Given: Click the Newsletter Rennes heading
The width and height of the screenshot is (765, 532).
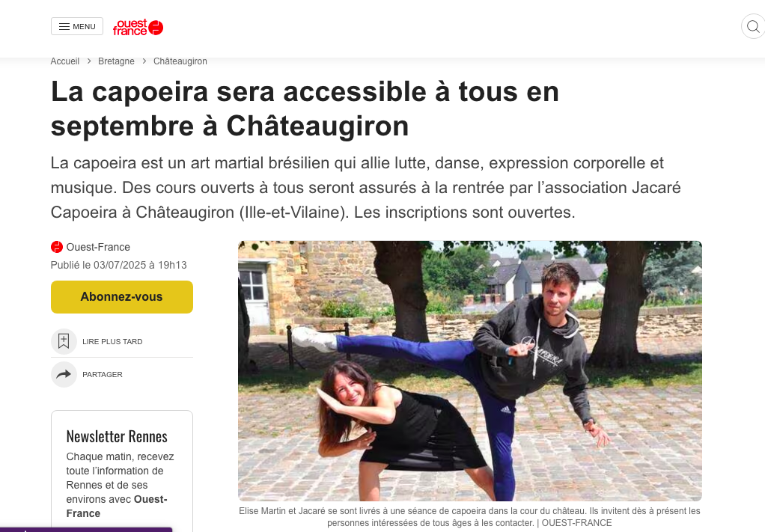Looking at the screenshot, I should click(117, 436).
